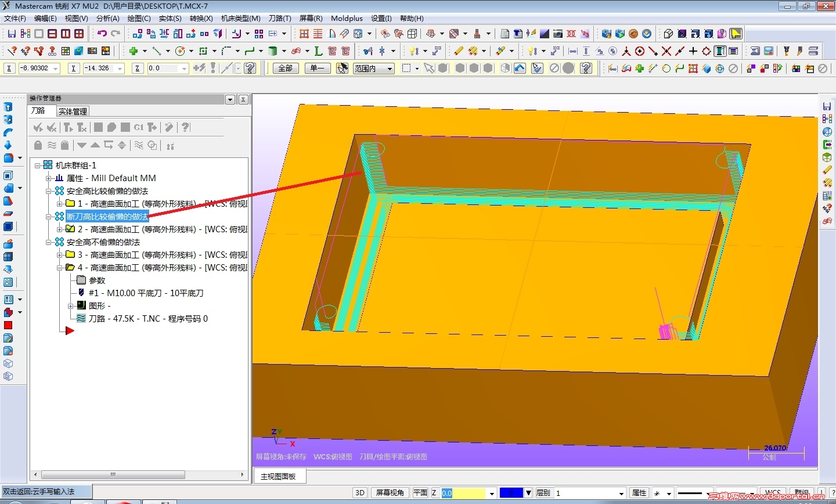This screenshot has width=836, height=504.
Task: Select the 刀路 - 47.5K - T.NC tree item
Action: tap(148, 318)
